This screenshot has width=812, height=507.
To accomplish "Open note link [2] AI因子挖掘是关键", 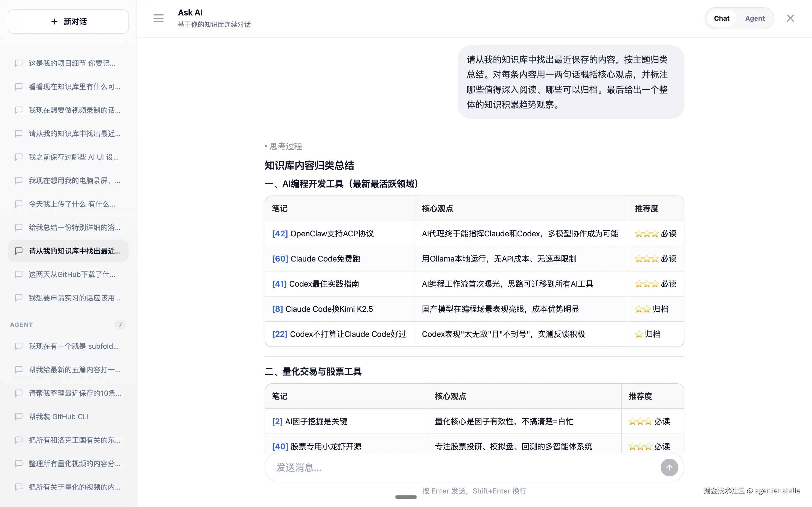I will [277, 421].
